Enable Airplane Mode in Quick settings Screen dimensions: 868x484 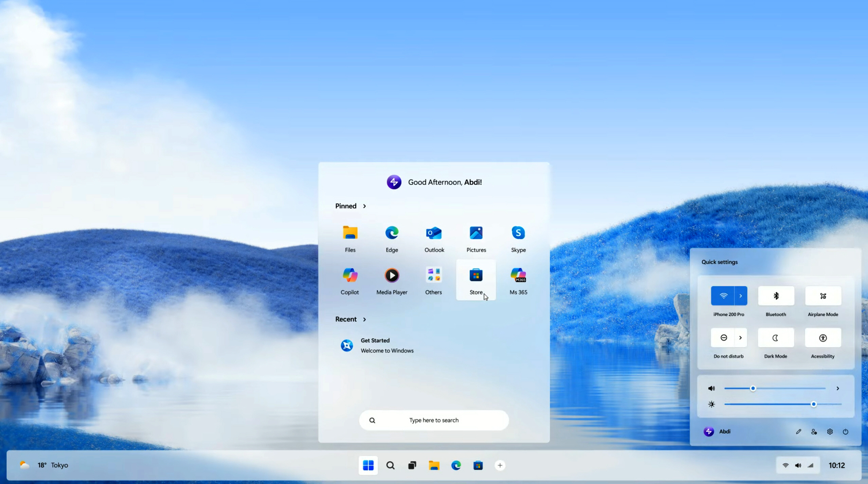(822, 296)
